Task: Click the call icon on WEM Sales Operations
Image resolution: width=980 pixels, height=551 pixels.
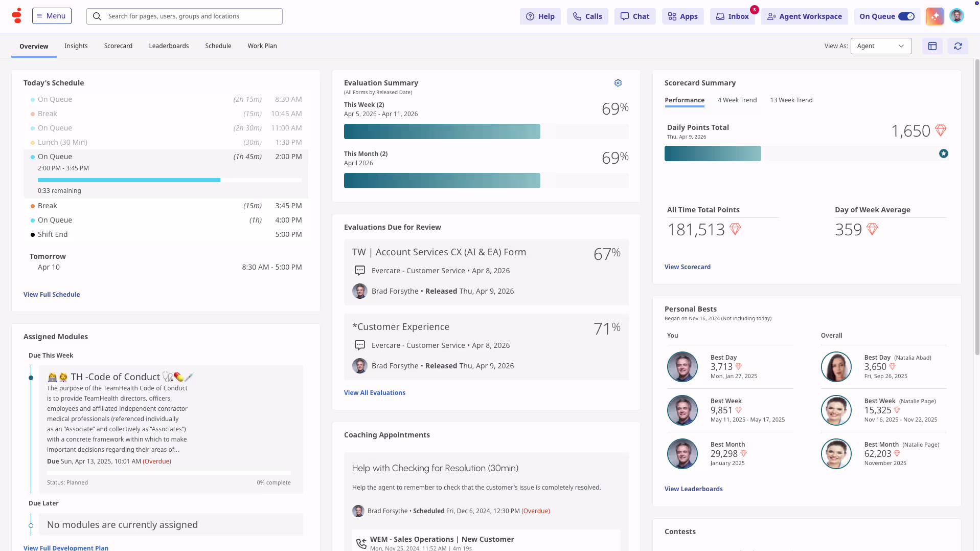Action: [x=361, y=543]
